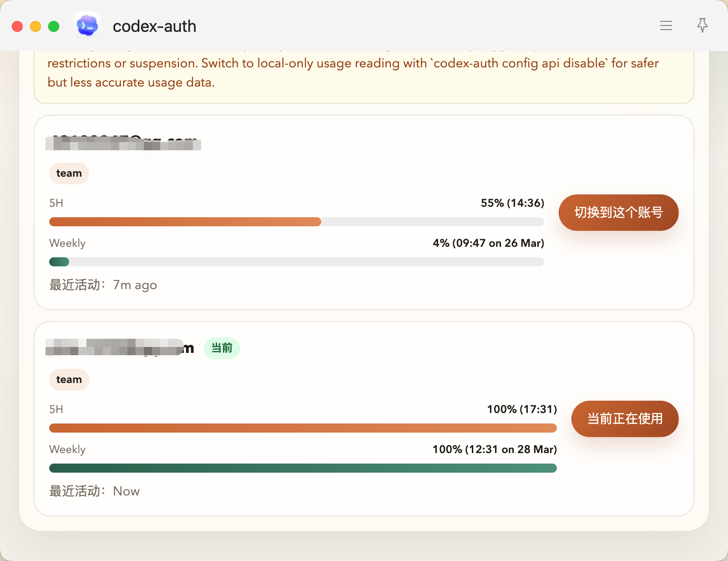Click current account's green Weekly bar

pyautogui.click(x=303, y=468)
